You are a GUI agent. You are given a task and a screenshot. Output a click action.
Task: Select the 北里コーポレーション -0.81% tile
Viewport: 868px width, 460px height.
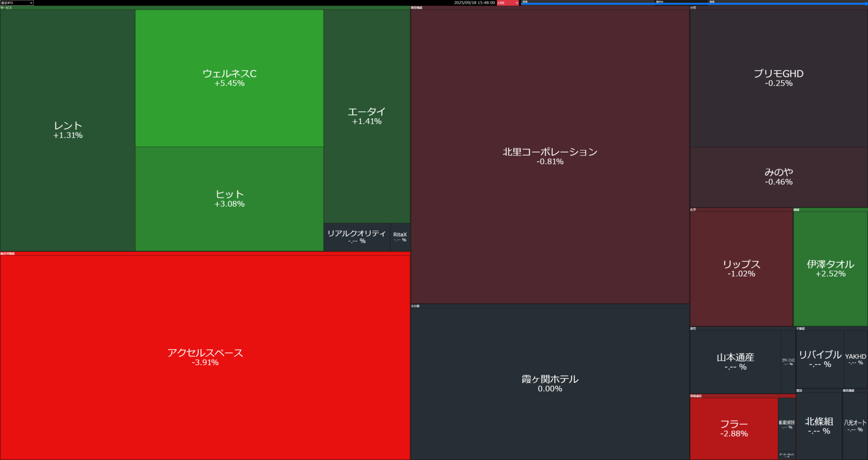(x=550, y=156)
